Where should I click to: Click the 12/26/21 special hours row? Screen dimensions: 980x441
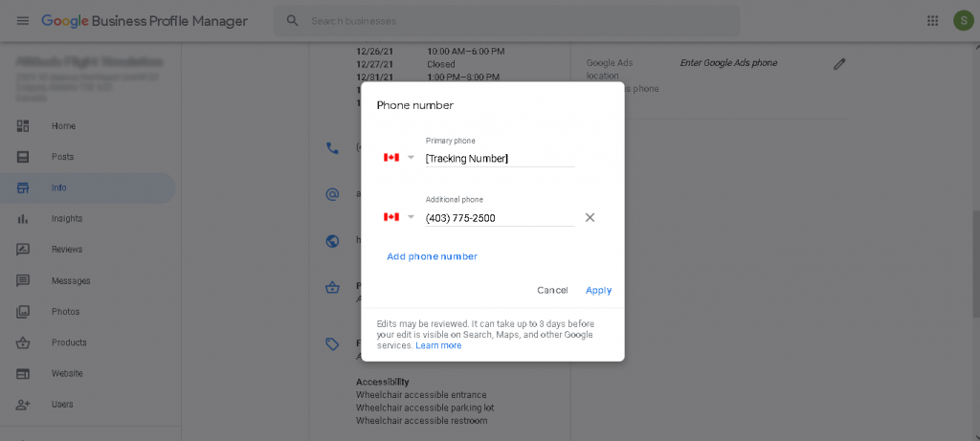[x=431, y=52]
